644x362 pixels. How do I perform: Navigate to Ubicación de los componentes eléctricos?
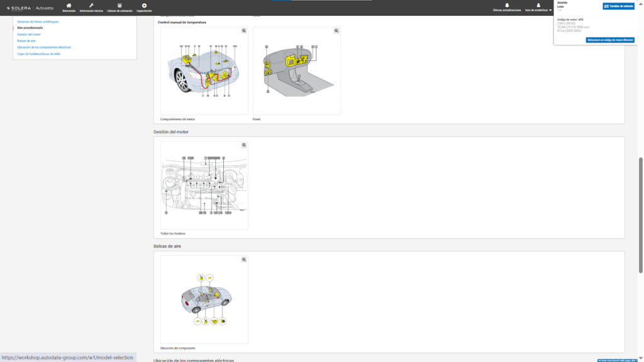44,47
